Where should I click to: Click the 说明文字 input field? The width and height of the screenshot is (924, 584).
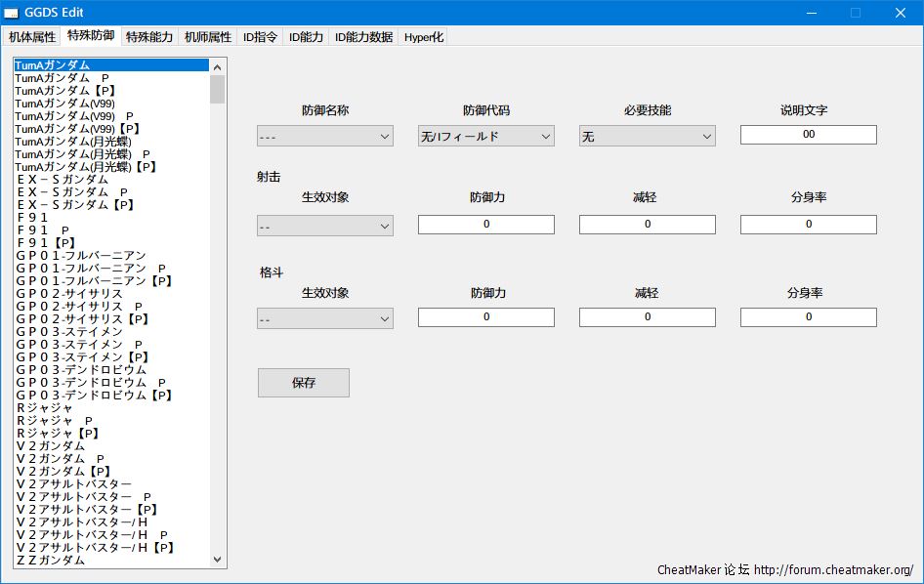tap(808, 135)
